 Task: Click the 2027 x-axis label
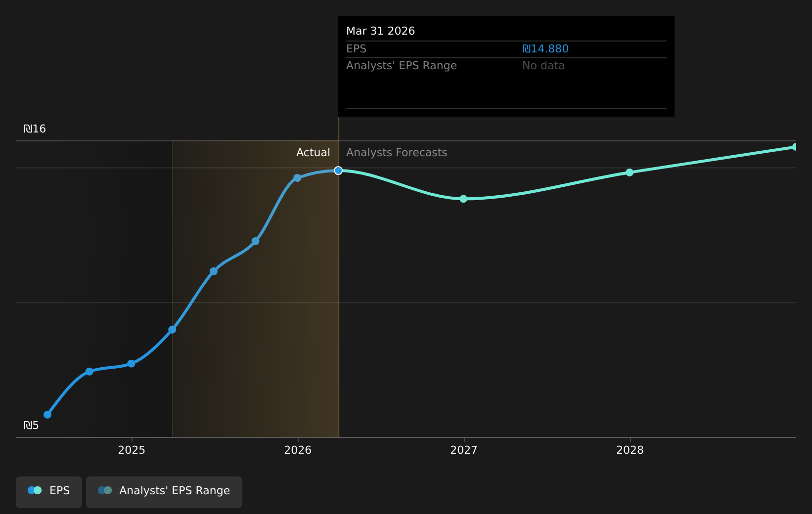[464, 450]
